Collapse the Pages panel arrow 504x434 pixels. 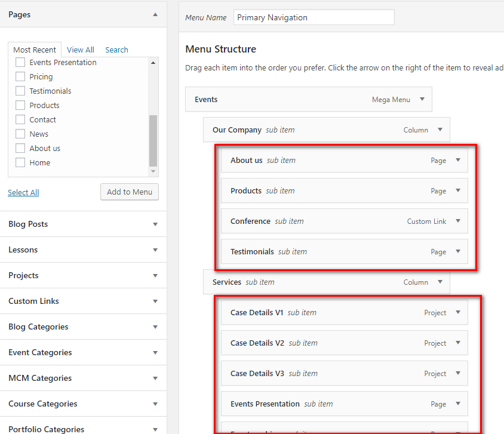(155, 14)
